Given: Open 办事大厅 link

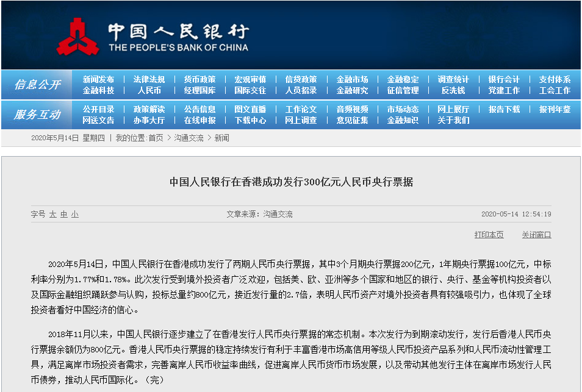Looking at the screenshot, I should point(149,121).
